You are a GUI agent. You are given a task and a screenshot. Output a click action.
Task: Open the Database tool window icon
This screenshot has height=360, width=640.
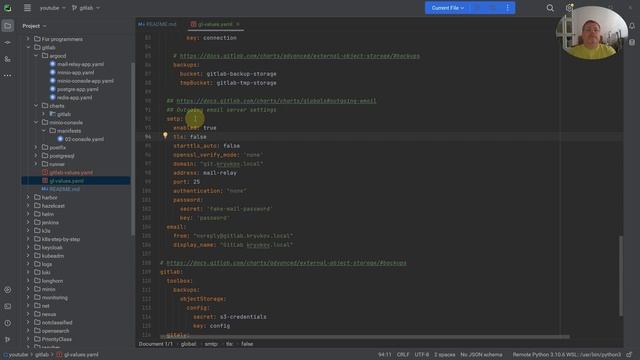tap(632, 42)
